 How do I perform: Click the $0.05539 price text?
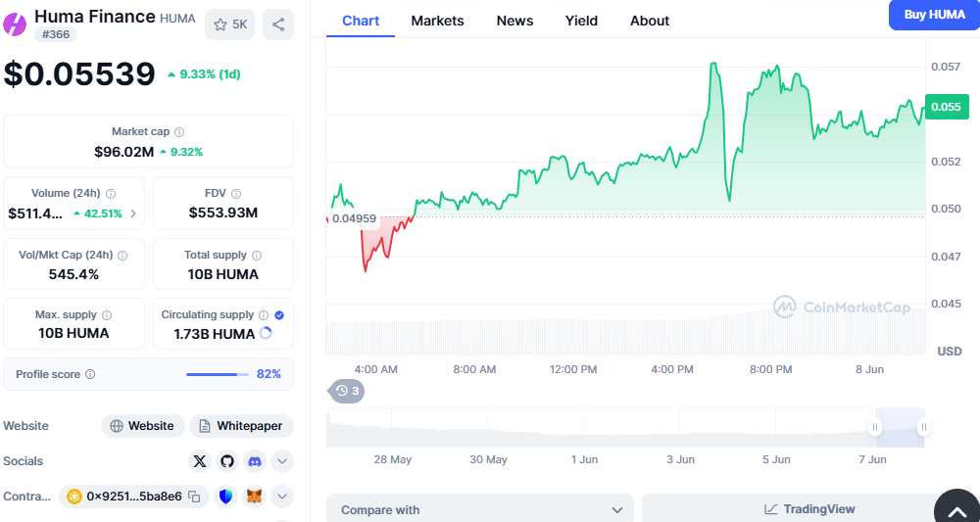click(79, 74)
